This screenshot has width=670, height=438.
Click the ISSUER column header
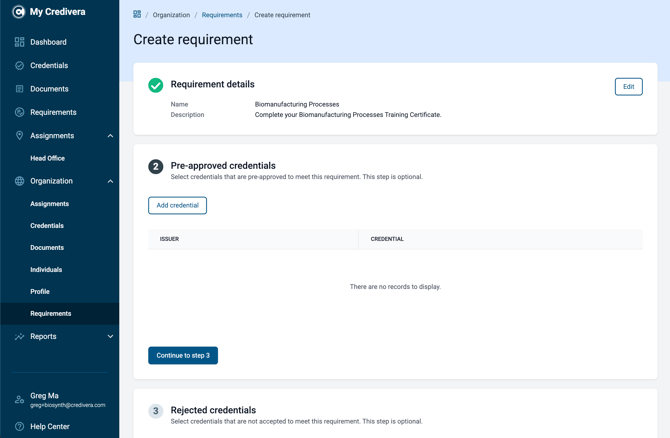coord(169,239)
